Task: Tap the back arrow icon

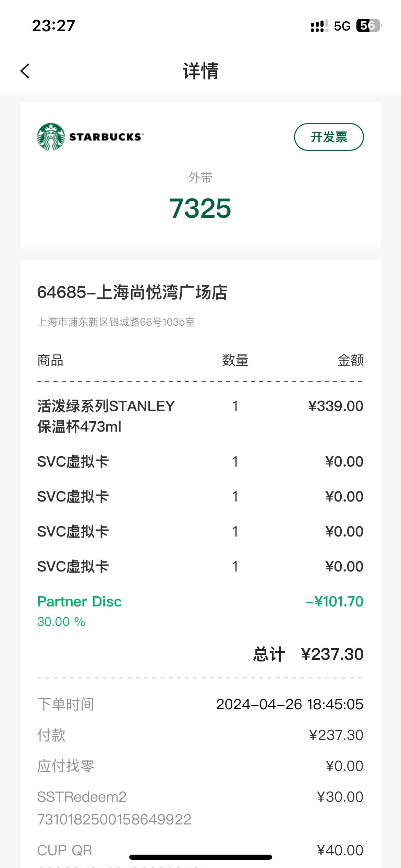Action: (x=25, y=71)
